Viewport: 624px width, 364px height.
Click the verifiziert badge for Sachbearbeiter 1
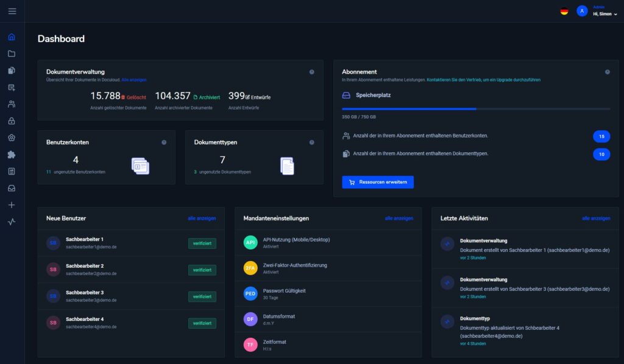[x=202, y=243]
